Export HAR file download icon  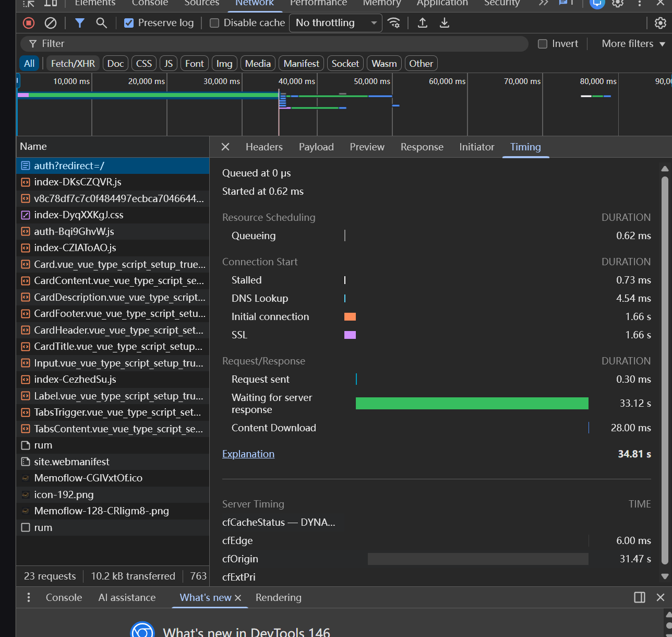(445, 23)
